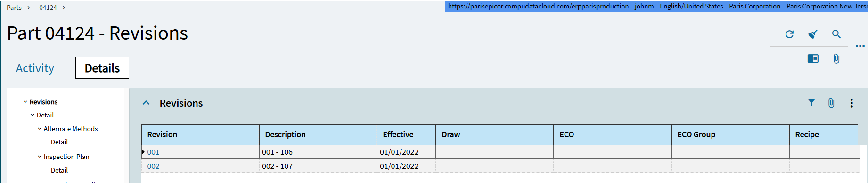Click the Parts breadcrumb link
Image resolution: width=868 pixels, height=183 pixels.
pyautogui.click(x=14, y=8)
